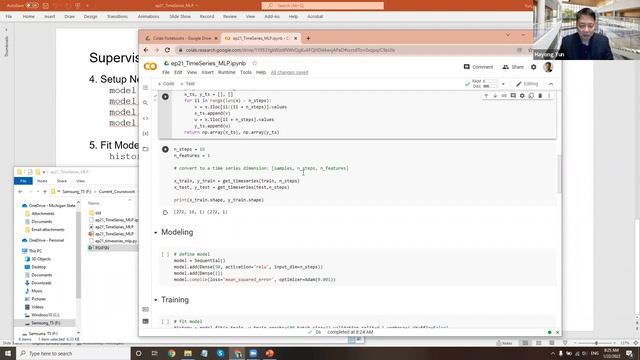Select the ep21_timeseries_mlp.py file in Explorer
This screenshot has height=360, width=640.
[x=113, y=241]
